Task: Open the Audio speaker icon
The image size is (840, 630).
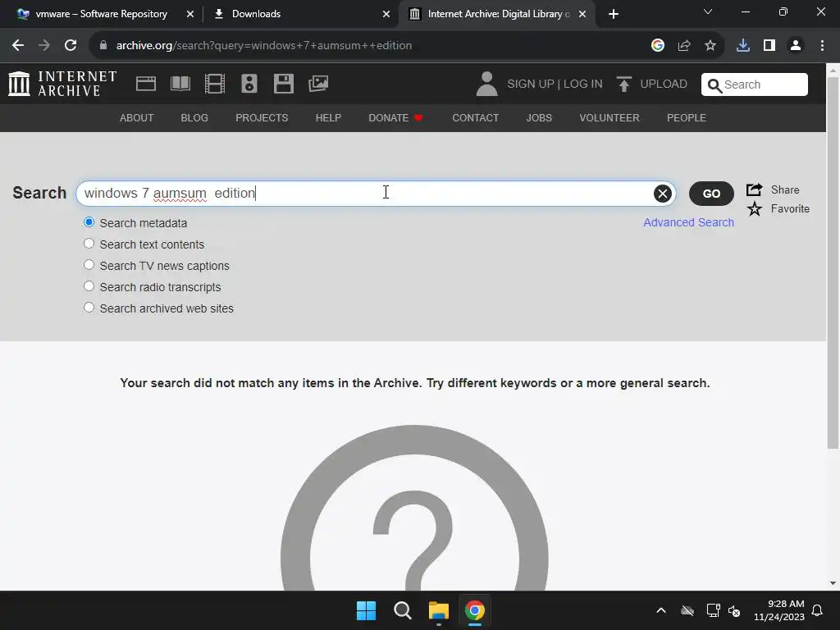Action: click(x=249, y=84)
